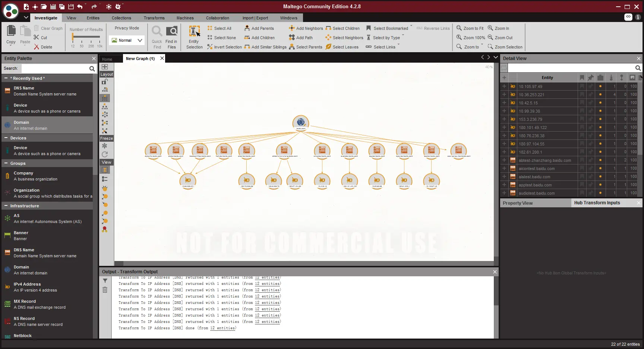Select the IPv4 Address palette entity
Screen dimensions: 644x349
point(47,287)
